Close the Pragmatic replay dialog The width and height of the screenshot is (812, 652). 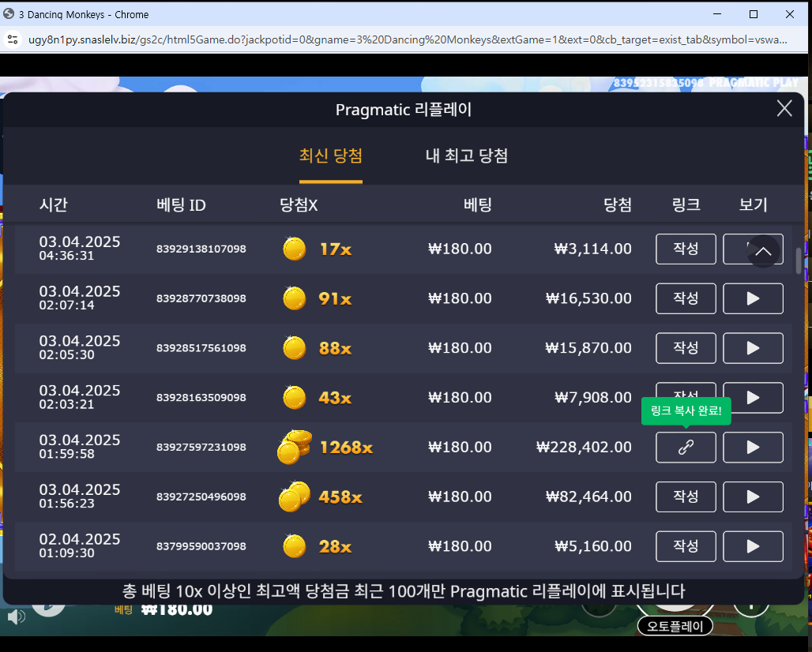click(x=784, y=109)
